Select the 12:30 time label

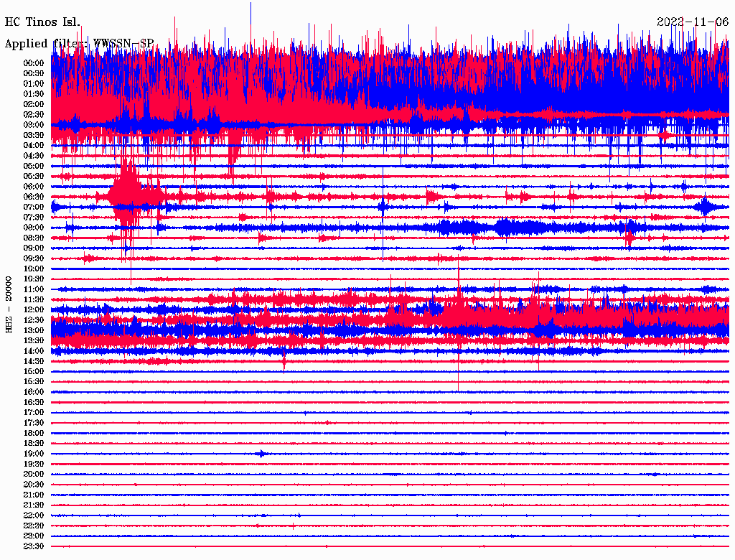click(x=34, y=320)
